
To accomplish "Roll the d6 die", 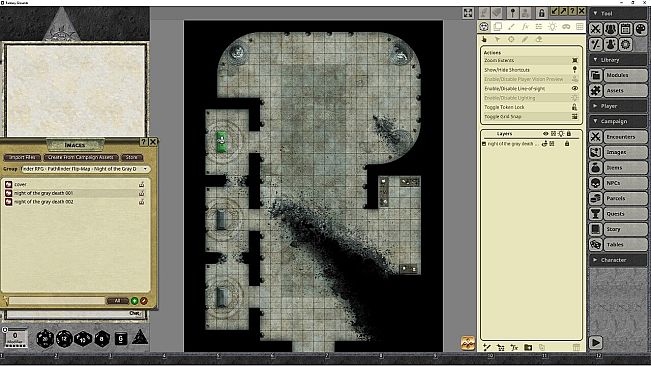I will coord(120,339).
